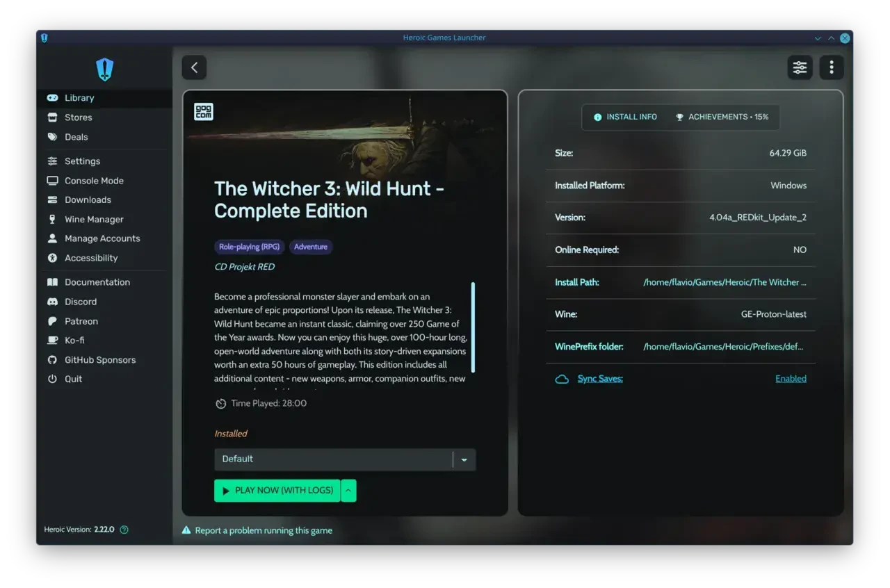
Task: Click the Sync Saves cloud icon
Action: pos(562,379)
